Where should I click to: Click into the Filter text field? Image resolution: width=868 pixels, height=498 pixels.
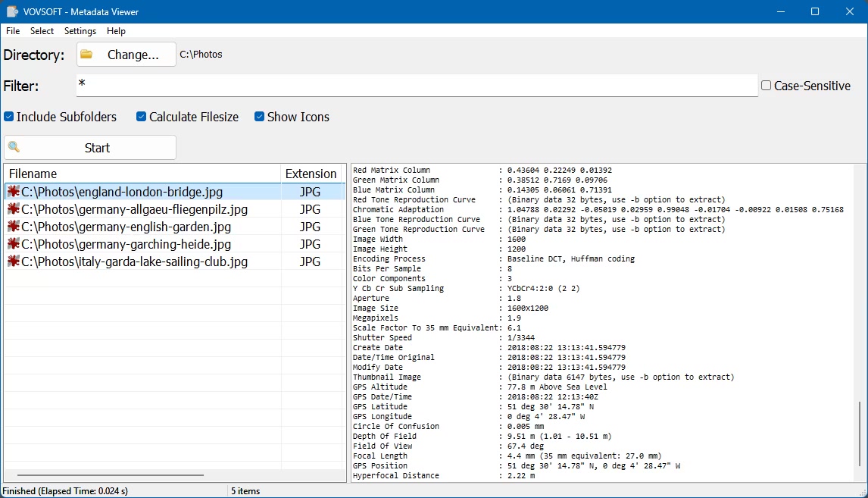(417, 86)
